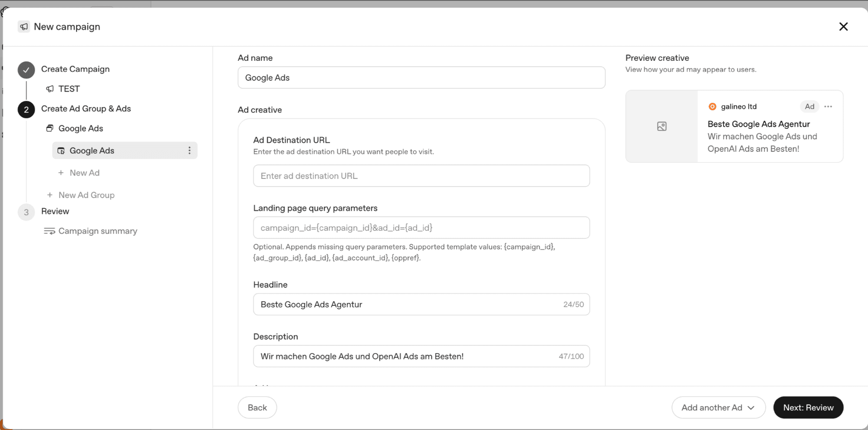Focus the Ad name field containing Google Ads

pyautogui.click(x=421, y=78)
